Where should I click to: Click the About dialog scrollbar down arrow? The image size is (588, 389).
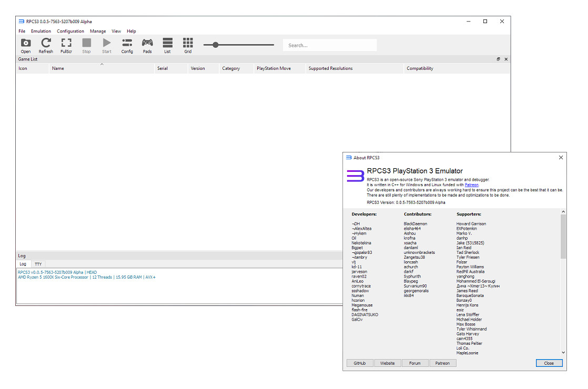point(563,353)
